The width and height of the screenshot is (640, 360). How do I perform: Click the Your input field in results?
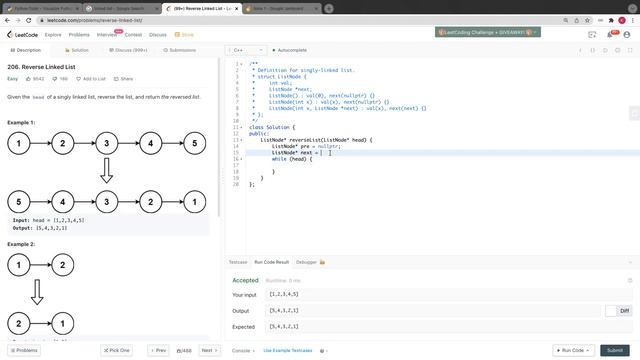coord(449,294)
